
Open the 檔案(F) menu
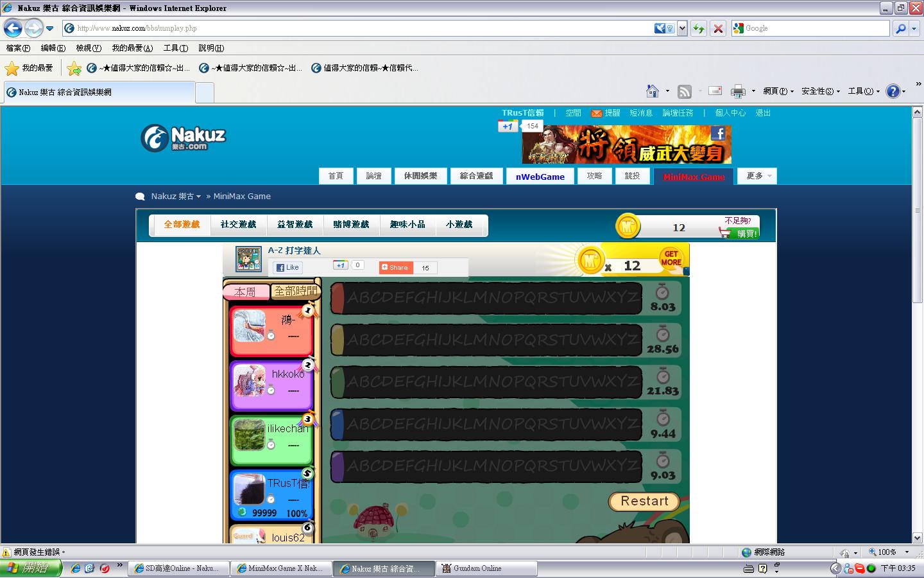(18, 48)
